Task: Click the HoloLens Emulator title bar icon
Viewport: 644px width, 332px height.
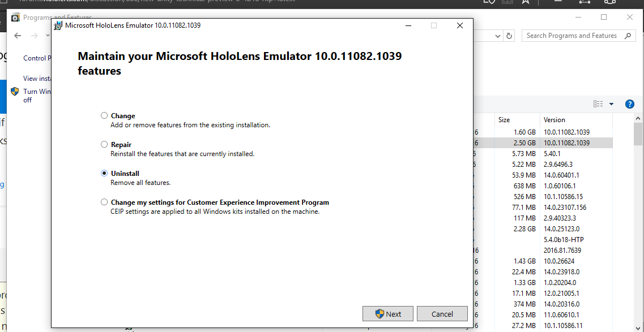Action: (x=58, y=26)
